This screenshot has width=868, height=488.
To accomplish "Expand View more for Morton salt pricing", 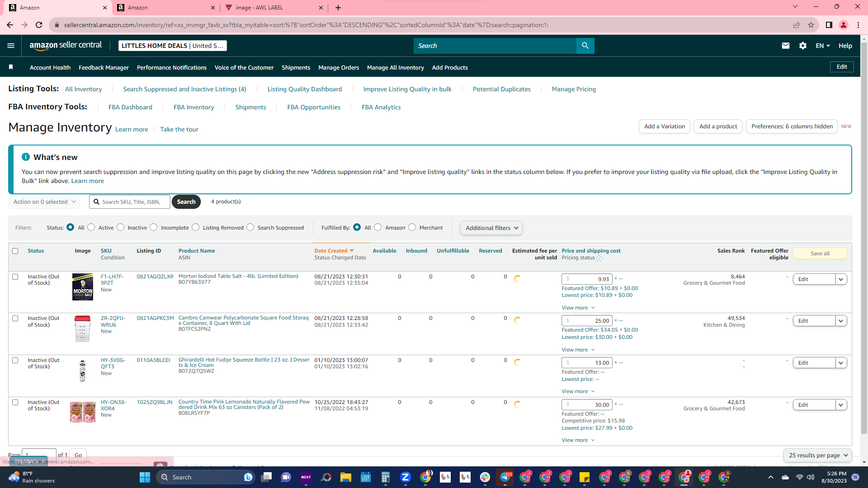I will [x=578, y=308].
